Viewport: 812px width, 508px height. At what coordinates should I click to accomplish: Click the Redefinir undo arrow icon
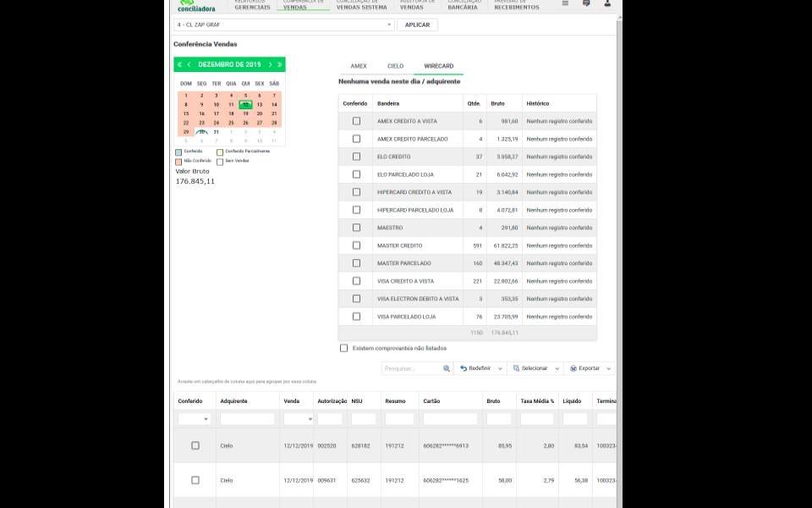click(x=464, y=368)
